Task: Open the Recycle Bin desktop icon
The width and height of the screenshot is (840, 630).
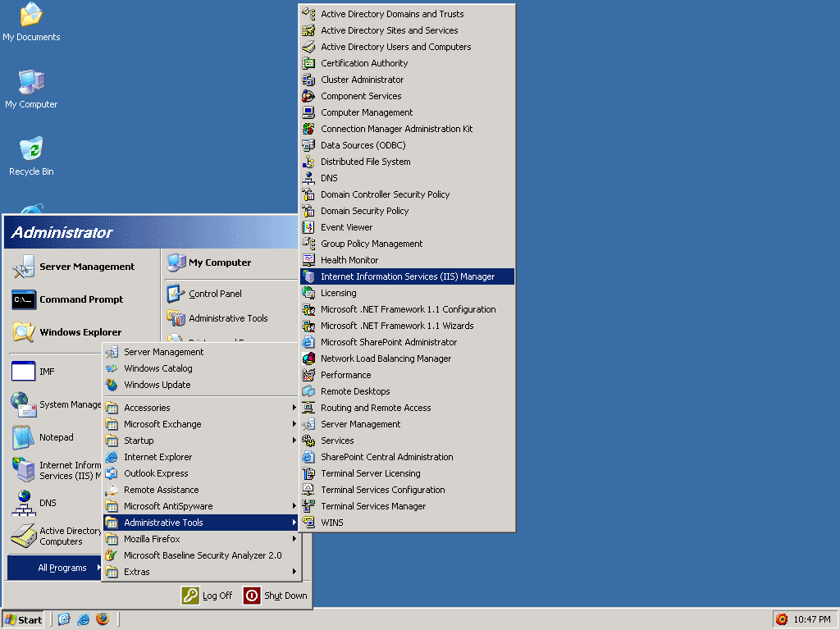Action: coord(31,150)
